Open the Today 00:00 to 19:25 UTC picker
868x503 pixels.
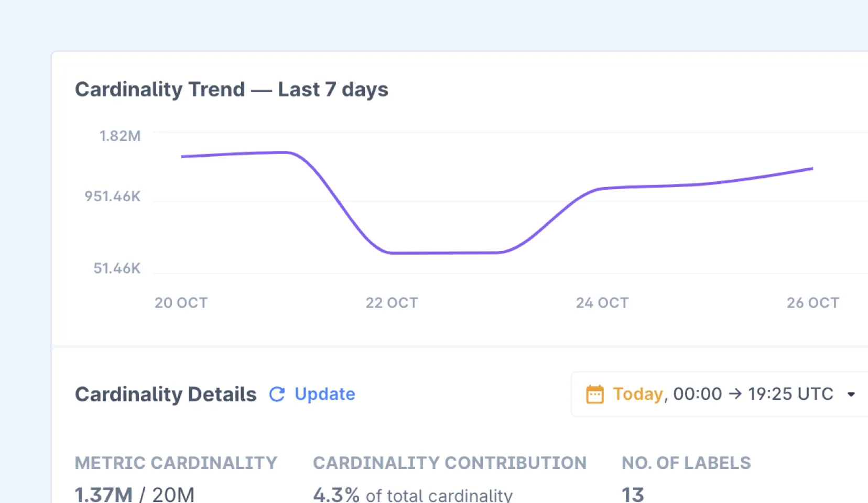pyautogui.click(x=720, y=394)
